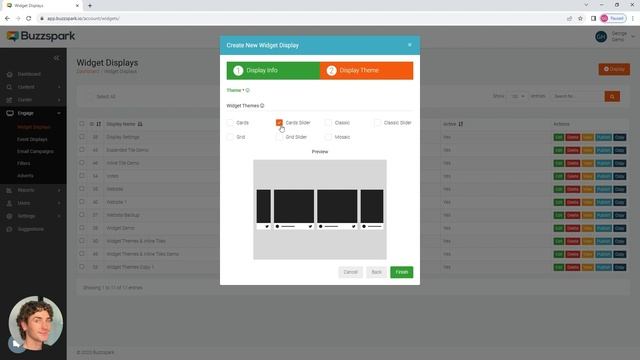Viewport: 640px width, 360px height.
Task: Sort by the Display Name column icon
Action: (x=140, y=124)
